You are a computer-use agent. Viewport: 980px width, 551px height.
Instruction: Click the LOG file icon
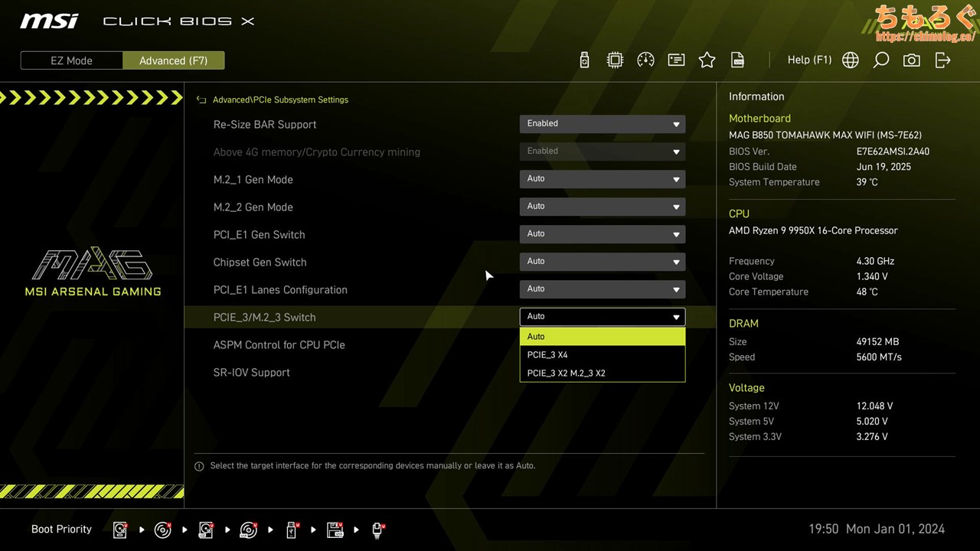pyautogui.click(x=737, y=60)
